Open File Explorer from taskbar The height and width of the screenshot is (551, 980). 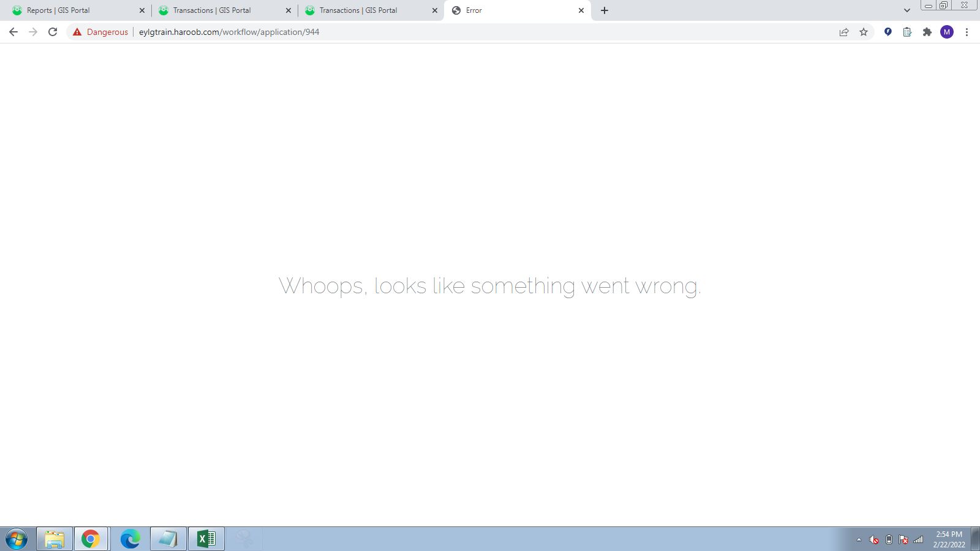click(x=55, y=539)
